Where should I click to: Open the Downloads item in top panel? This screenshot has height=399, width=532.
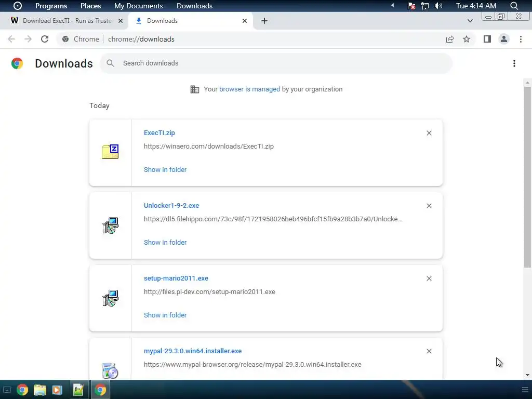coord(194,6)
